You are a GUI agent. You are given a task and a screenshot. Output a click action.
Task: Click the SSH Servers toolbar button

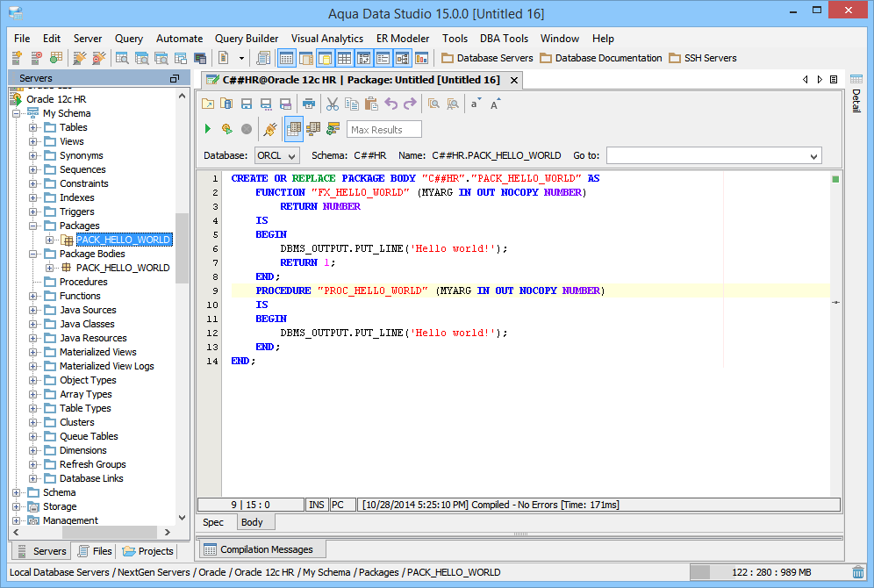pos(703,58)
